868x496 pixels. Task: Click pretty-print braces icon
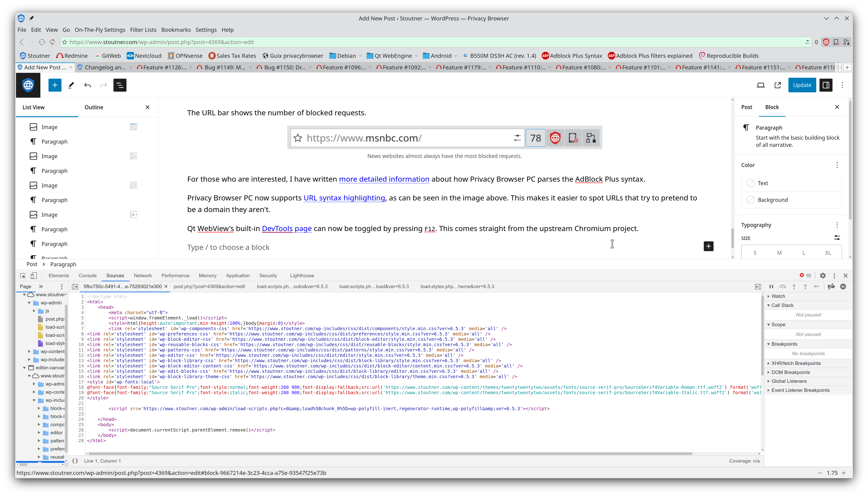click(x=75, y=461)
